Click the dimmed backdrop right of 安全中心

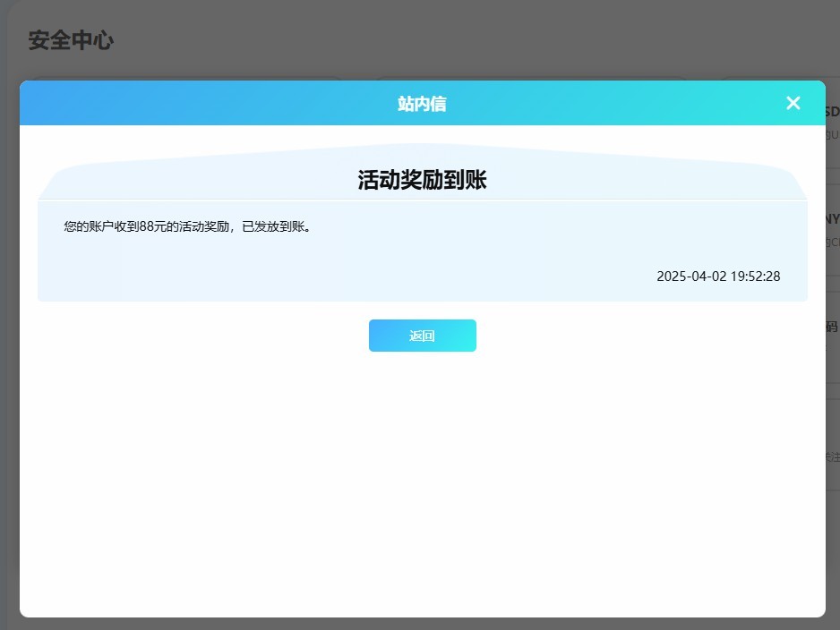(x=448, y=40)
